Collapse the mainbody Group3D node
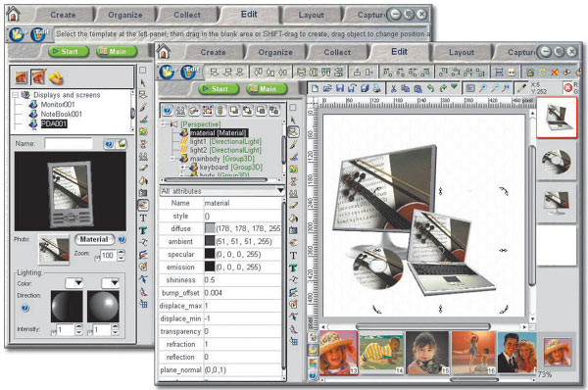Image resolution: width=588 pixels, height=390 pixels. (172, 159)
